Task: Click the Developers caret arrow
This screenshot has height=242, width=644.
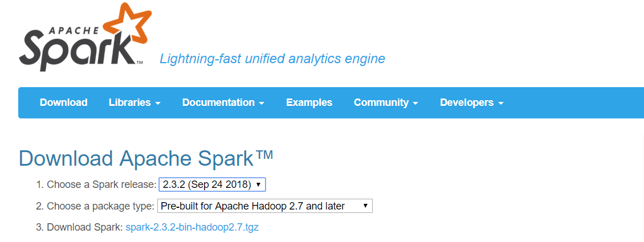Action: (500, 104)
